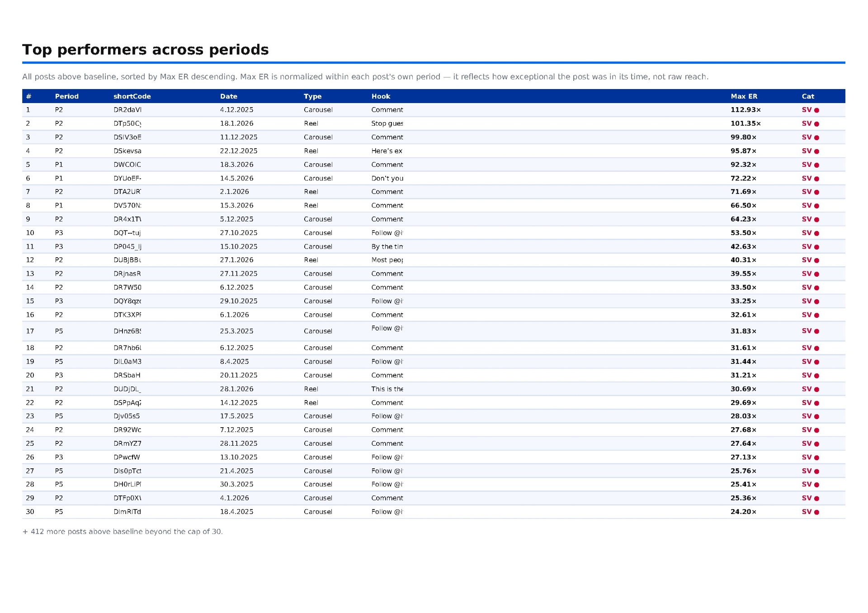Sort by the Max ER column header
Image resolution: width=868 pixels, height=613 pixels.
(x=744, y=96)
